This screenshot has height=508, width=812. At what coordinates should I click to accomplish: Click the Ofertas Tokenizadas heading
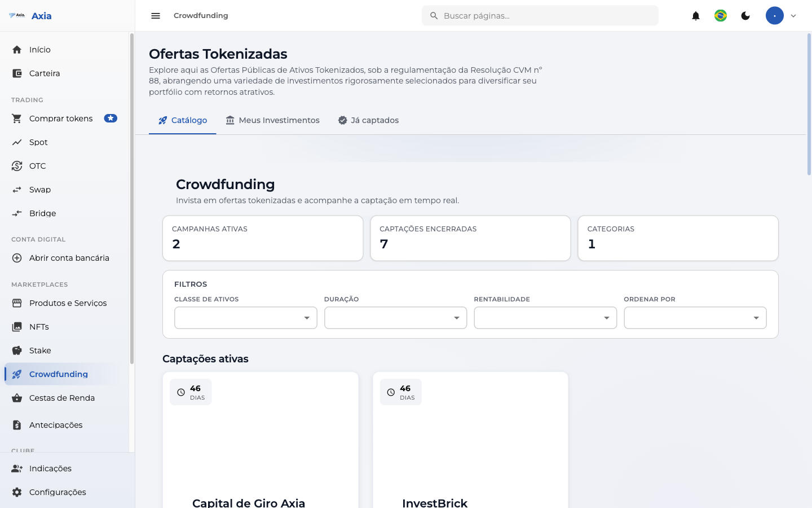pos(218,54)
